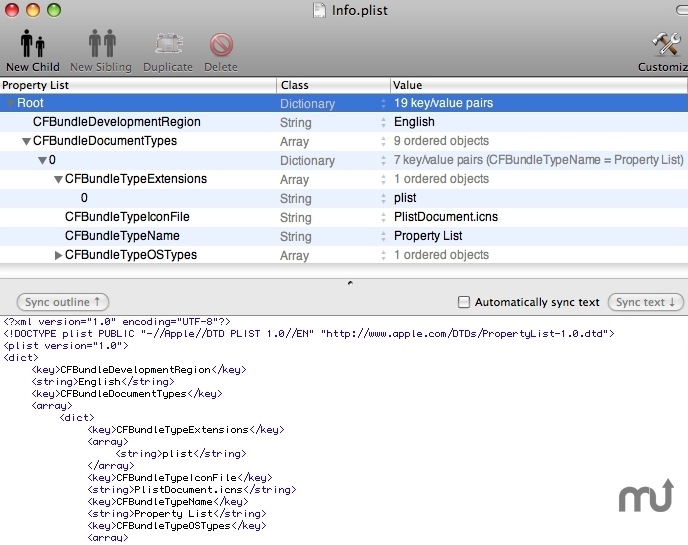The image size is (688, 545).
Task: Select the CFBundleDocumentTypes row
Action: 344,141
